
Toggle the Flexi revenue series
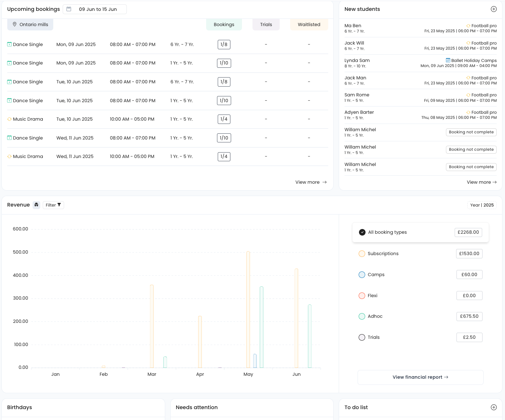pyautogui.click(x=362, y=296)
